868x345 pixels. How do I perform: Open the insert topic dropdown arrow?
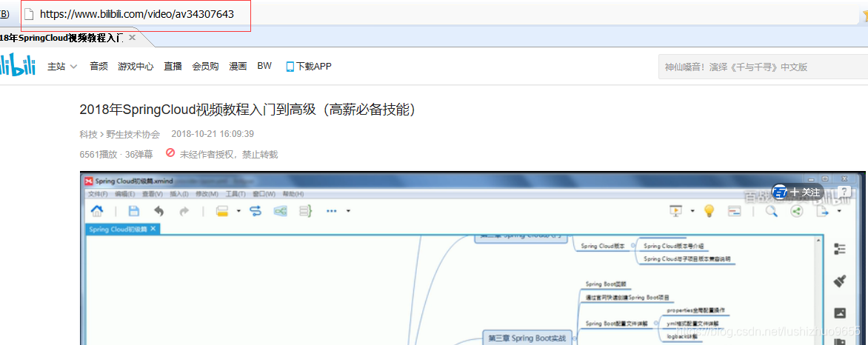pyautogui.click(x=238, y=210)
